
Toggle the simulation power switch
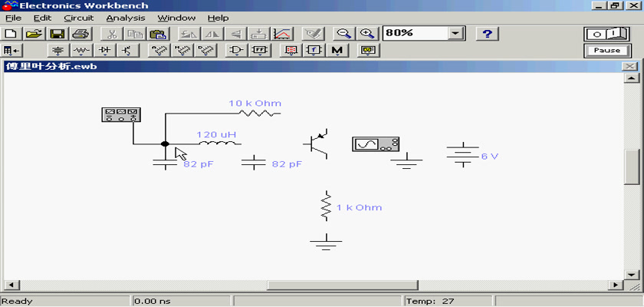(x=607, y=34)
